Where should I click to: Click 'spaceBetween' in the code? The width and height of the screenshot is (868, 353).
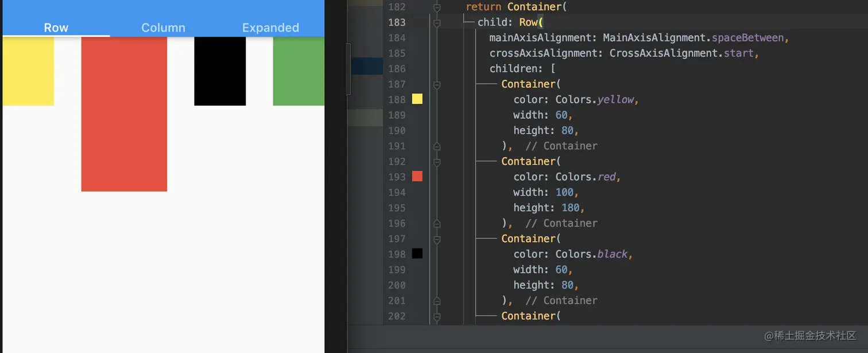coord(748,38)
